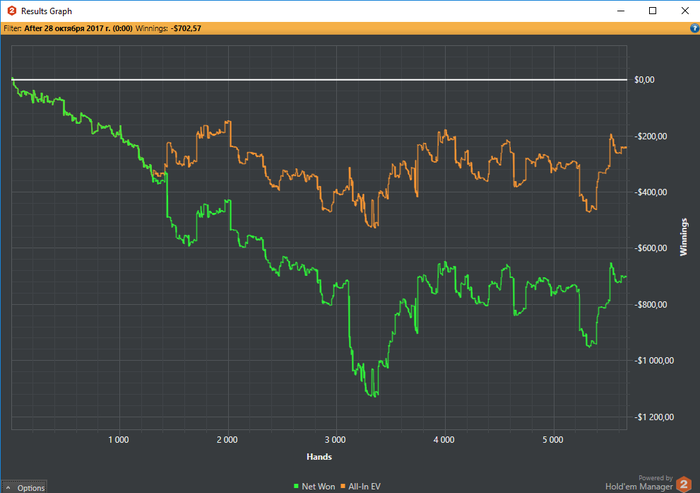Click the Results Graph title bar app icon
The height and width of the screenshot is (493, 700).
point(12,11)
